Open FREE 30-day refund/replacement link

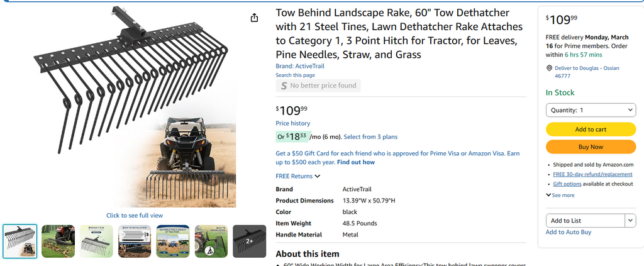point(592,174)
